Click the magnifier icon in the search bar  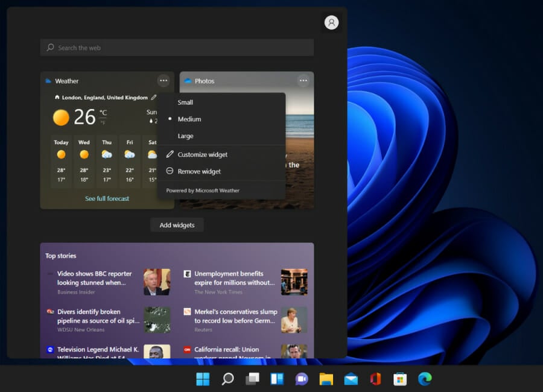point(50,48)
